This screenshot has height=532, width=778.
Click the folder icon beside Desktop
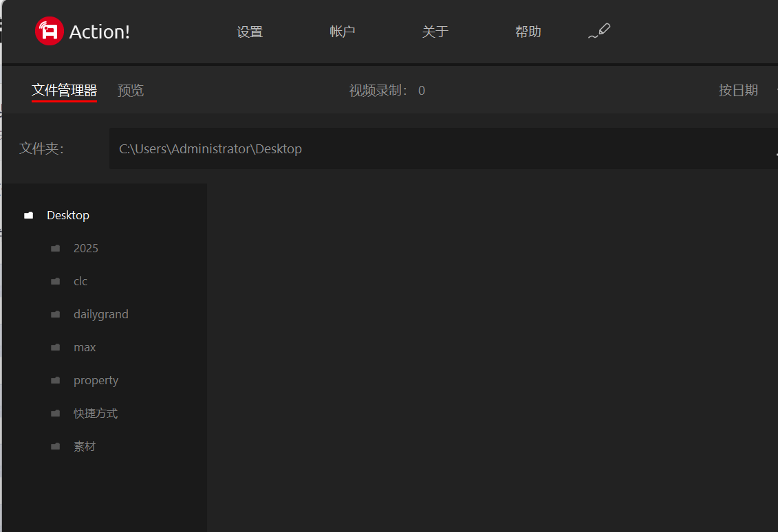click(x=28, y=214)
